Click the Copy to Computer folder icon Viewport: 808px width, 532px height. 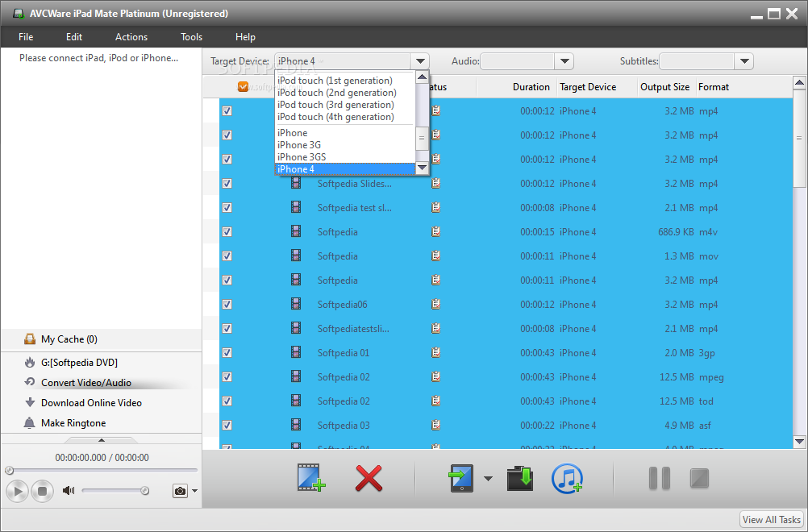click(520, 479)
